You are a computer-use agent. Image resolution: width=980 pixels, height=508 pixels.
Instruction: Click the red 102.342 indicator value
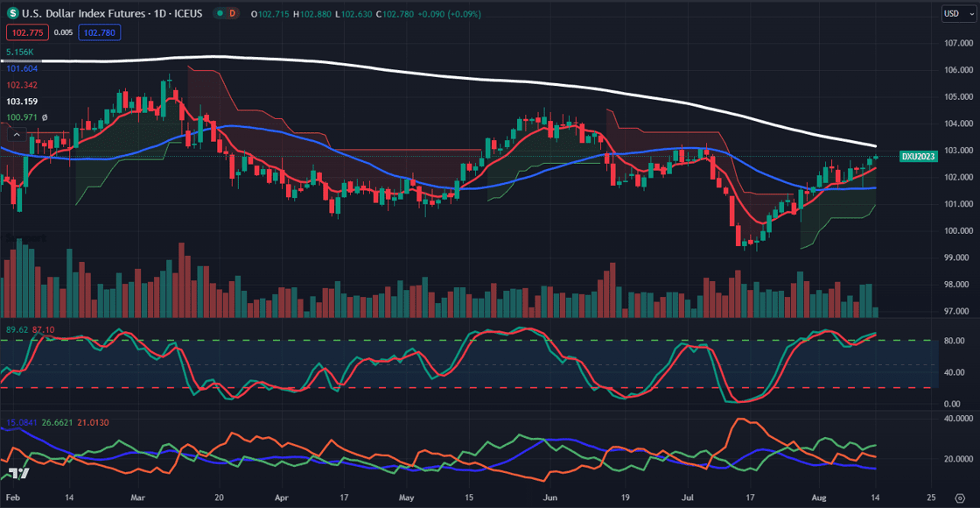tap(22, 84)
